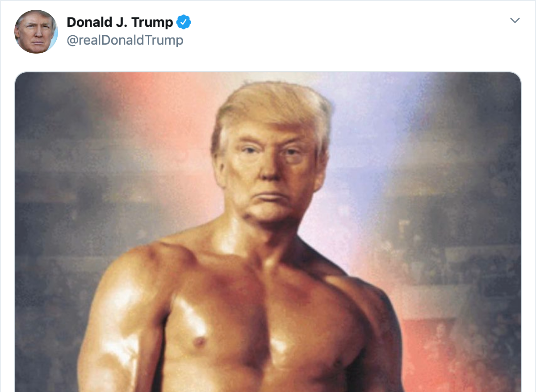Image resolution: width=536 pixels, height=392 pixels.
Task: Visit the profile through the gray username text
Action: pyautogui.click(x=125, y=40)
